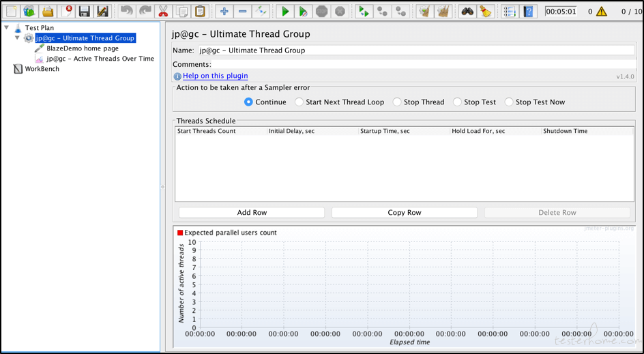Image resolution: width=644 pixels, height=354 pixels.
Task: Select the Stop Test Now radio button
Action: point(509,102)
